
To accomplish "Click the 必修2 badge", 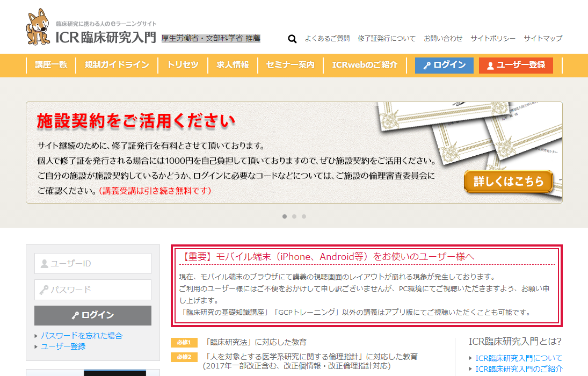I will 184,357.
